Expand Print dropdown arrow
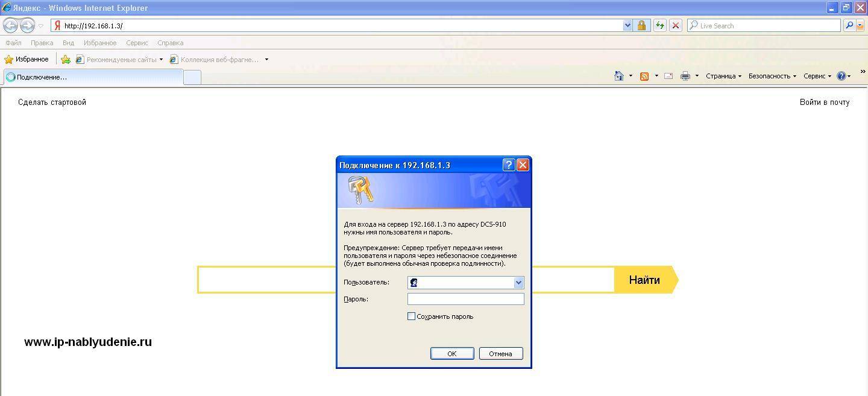 pos(697,76)
